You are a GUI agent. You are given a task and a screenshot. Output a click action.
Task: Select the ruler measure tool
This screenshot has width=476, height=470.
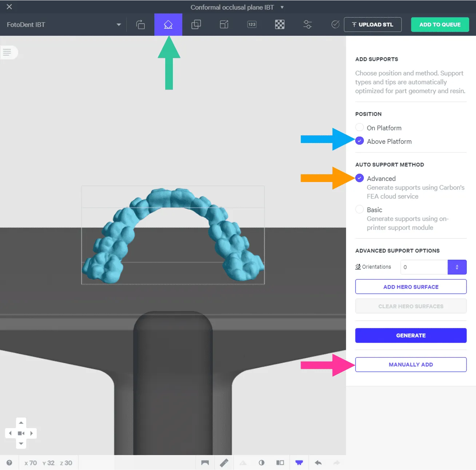(224, 463)
